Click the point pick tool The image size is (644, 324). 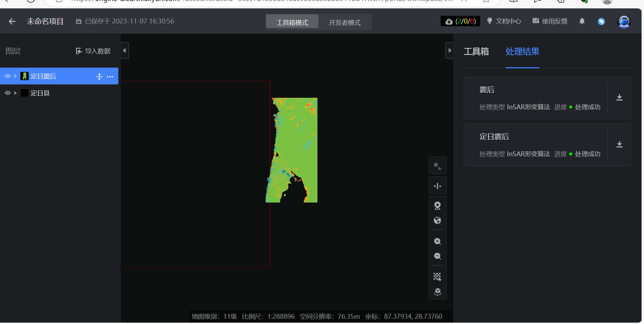[x=437, y=166]
